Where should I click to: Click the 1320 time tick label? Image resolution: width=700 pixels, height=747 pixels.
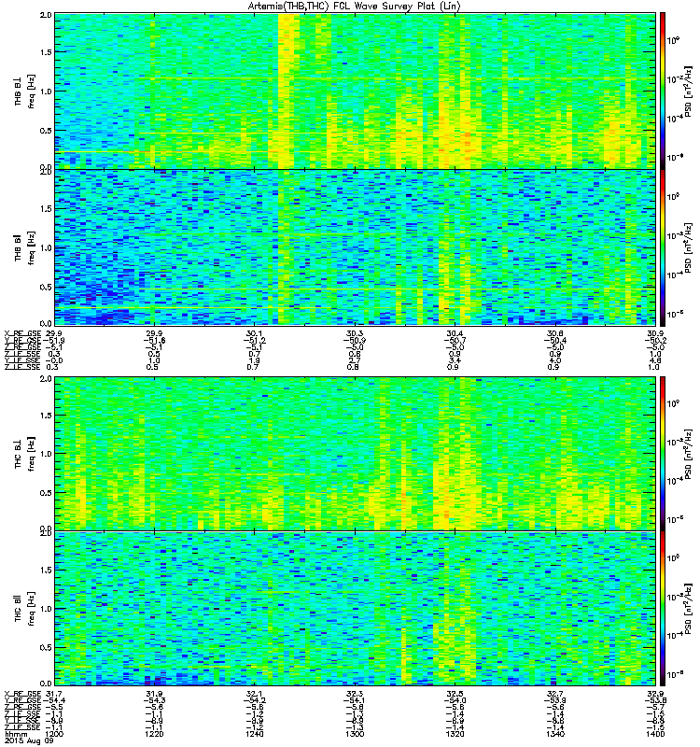[455, 734]
